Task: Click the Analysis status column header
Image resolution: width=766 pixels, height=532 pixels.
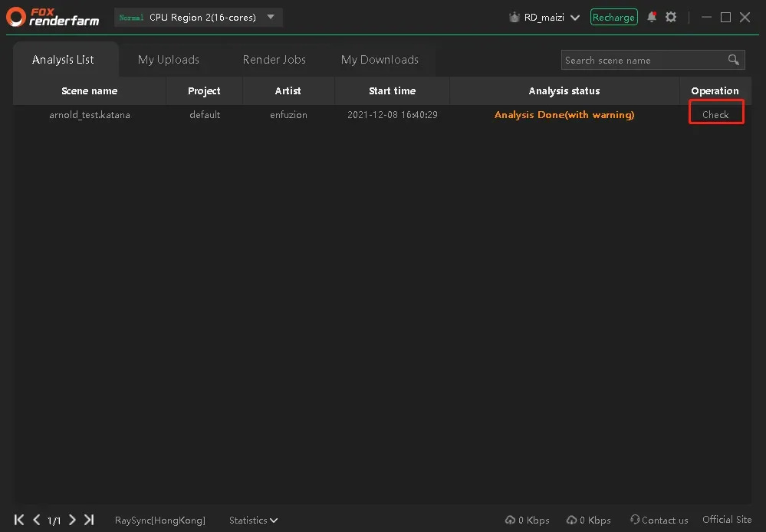Action: click(x=564, y=91)
